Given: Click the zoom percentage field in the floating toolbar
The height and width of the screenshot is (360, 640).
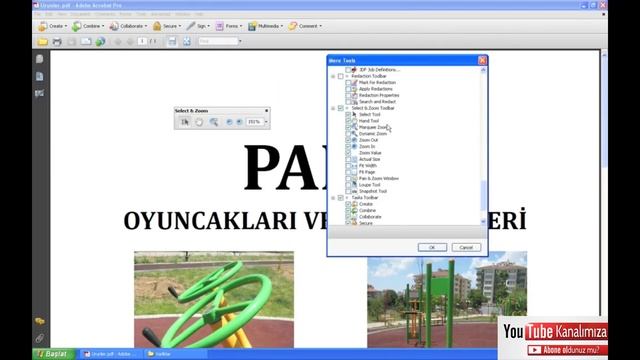Looking at the screenshot, I should point(255,122).
